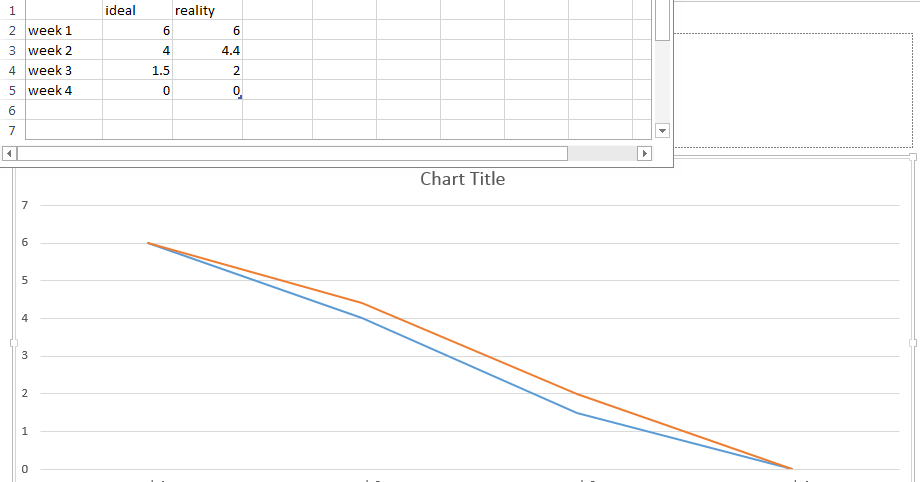Select the Chart Title text

pyautogui.click(x=462, y=180)
